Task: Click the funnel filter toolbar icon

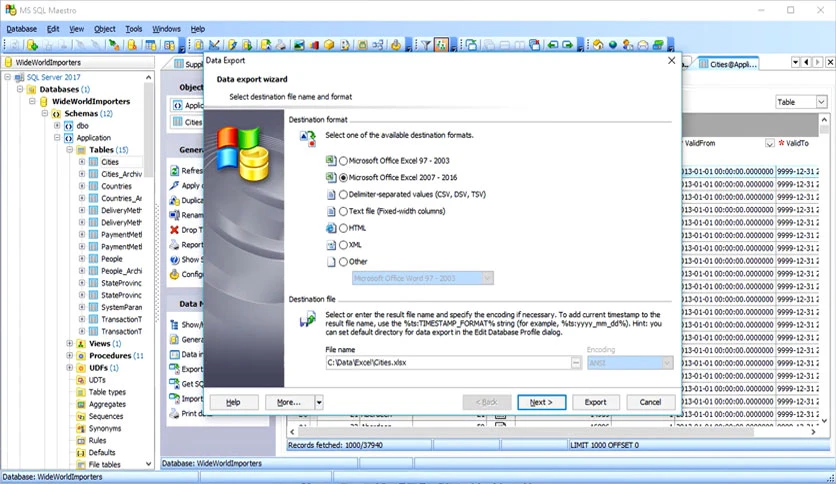Action: (x=426, y=45)
